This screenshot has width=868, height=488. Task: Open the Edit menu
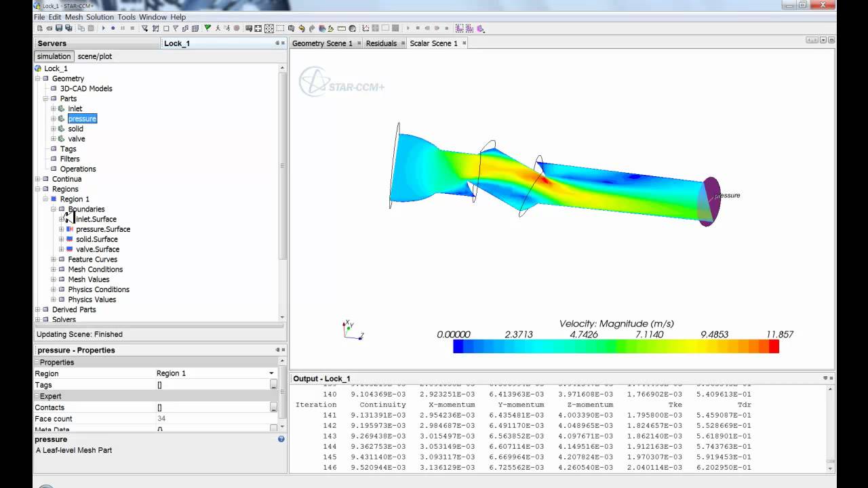tap(55, 17)
